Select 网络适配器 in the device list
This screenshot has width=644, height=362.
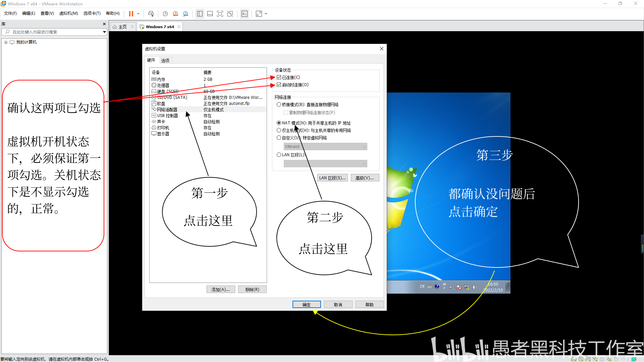pos(167,110)
